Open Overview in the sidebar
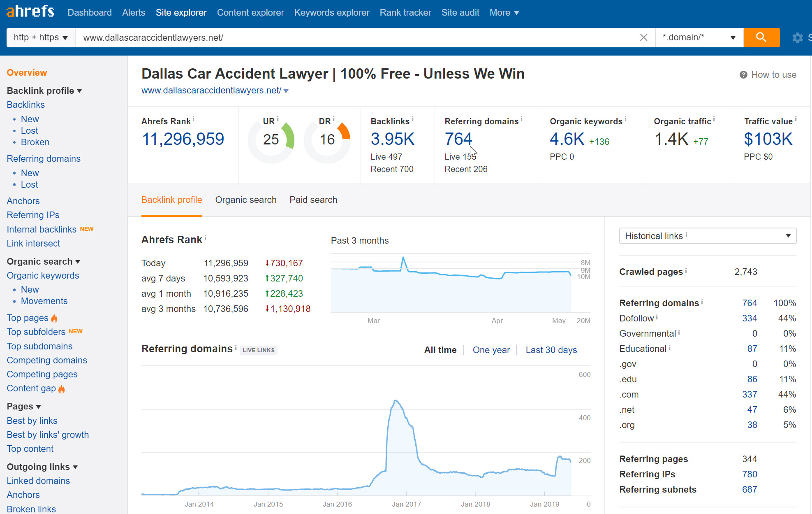 [27, 73]
